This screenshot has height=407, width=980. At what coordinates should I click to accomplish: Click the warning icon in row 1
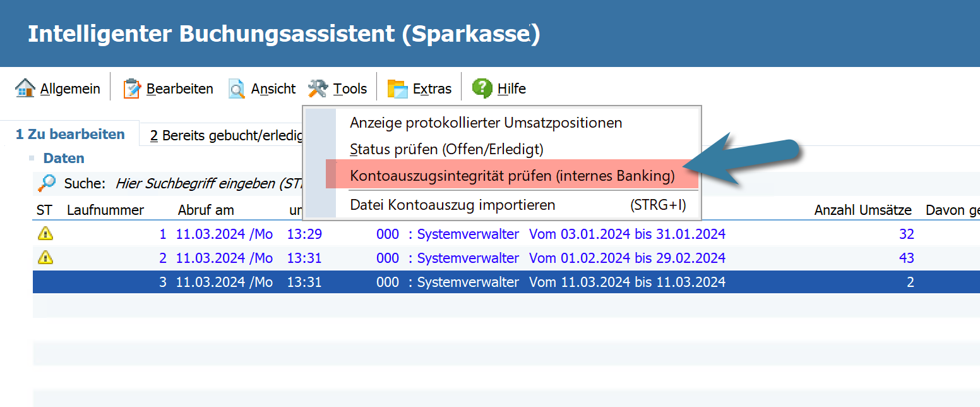pyautogui.click(x=45, y=234)
